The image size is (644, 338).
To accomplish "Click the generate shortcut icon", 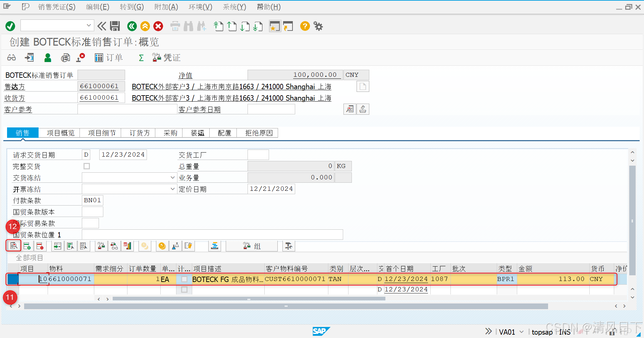I will [x=288, y=26].
